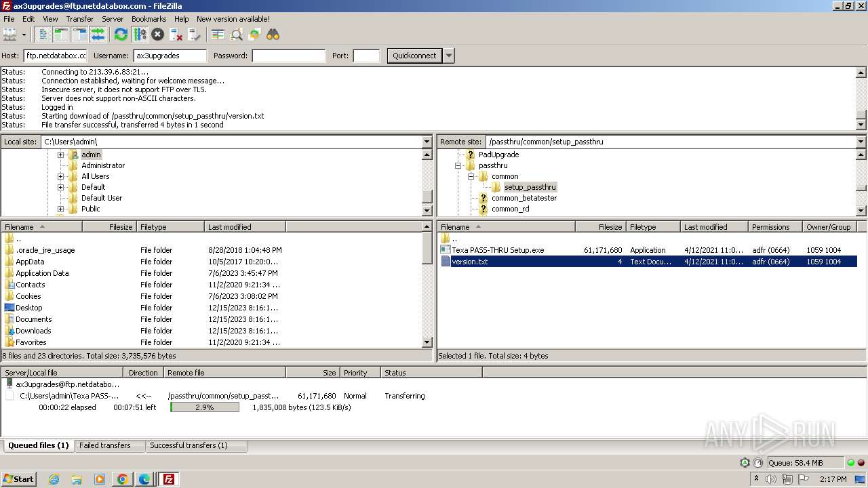Viewport: 868px width, 488px height.
Task: Click the Host input field
Action: pos(55,56)
